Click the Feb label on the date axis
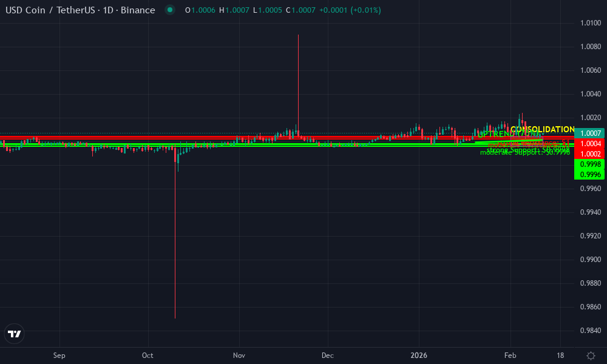The height and width of the screenshot is (364, 607). tap(510, 356)
